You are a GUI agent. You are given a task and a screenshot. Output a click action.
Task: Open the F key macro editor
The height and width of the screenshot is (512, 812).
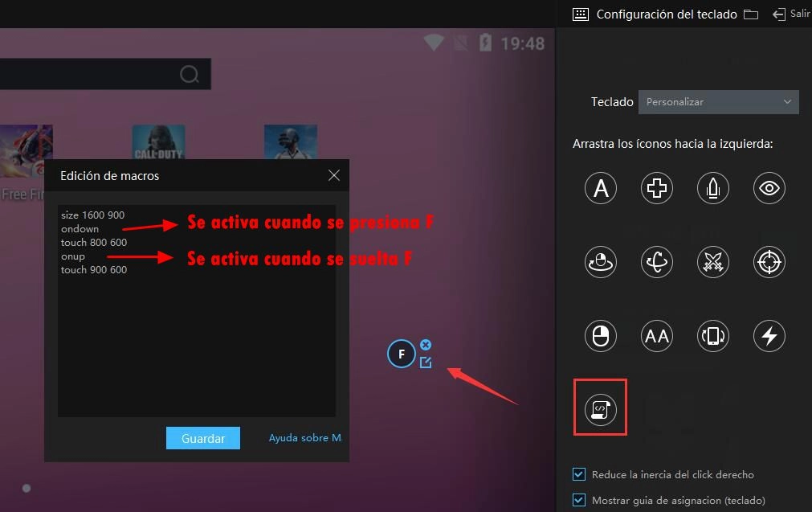point(426,362)
